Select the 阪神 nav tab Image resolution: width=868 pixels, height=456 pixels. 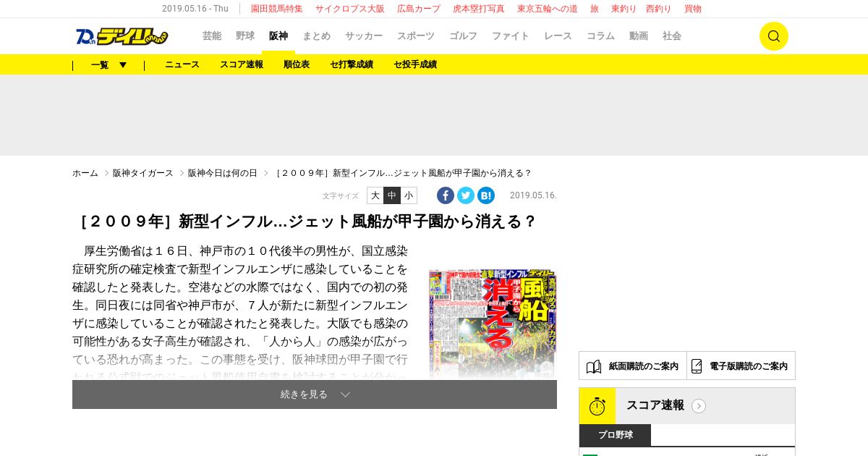[x=278, y=35]
